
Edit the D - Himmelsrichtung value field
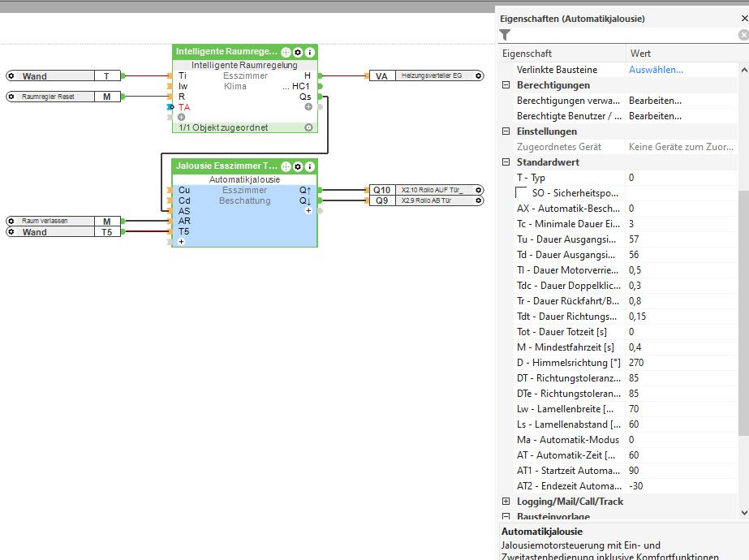coord(680,363)
